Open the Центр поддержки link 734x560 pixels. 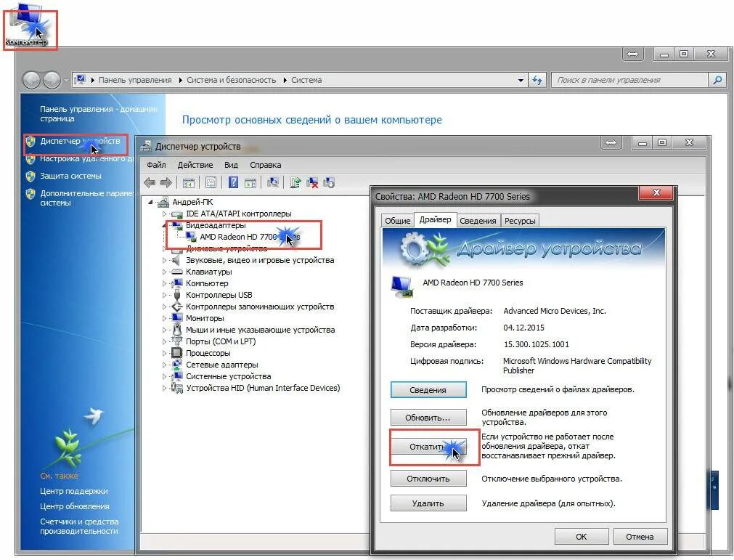[73, 491]
